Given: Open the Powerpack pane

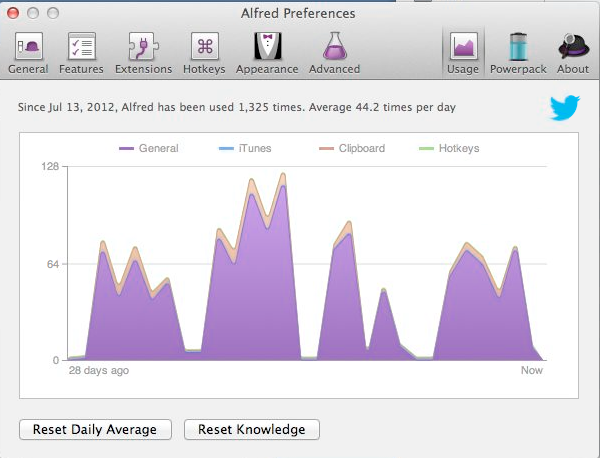Looking at the screenshot, I should (518, 53).
